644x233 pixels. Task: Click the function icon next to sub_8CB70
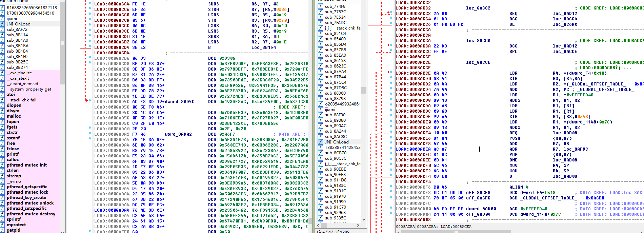320,153
